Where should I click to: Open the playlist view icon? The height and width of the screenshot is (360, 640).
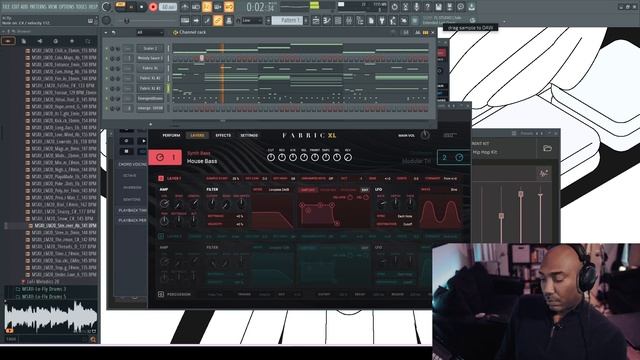tap(316, 20)
